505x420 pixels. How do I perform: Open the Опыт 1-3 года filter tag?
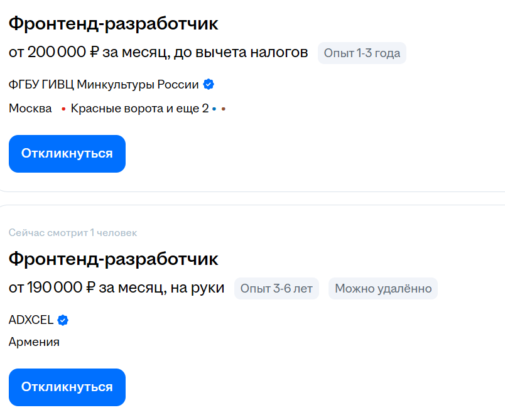point(362,53)
